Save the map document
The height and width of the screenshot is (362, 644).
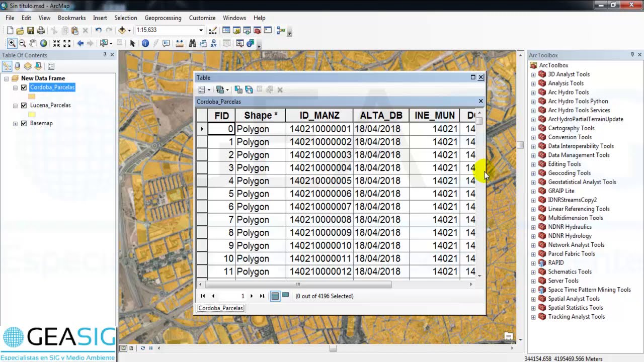point(30,31)
